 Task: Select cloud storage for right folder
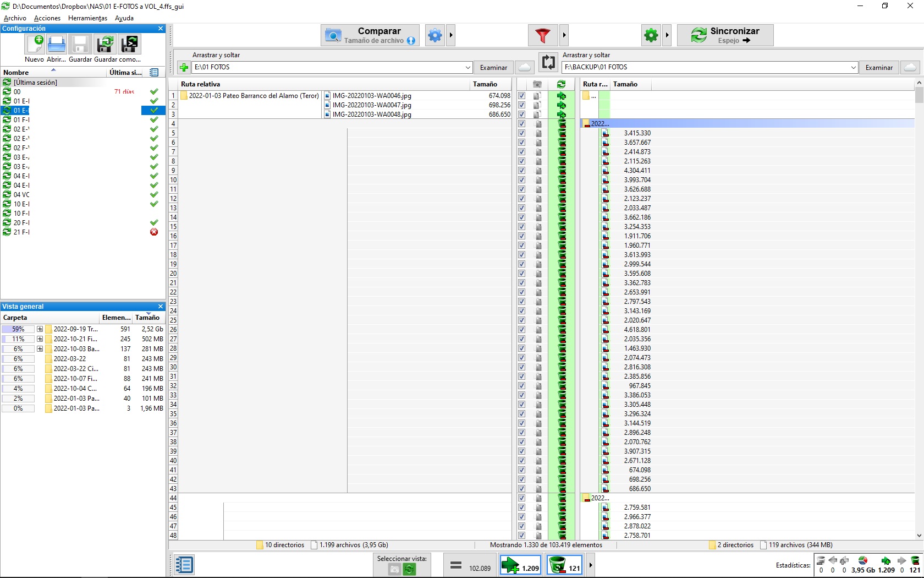(910, 67)
